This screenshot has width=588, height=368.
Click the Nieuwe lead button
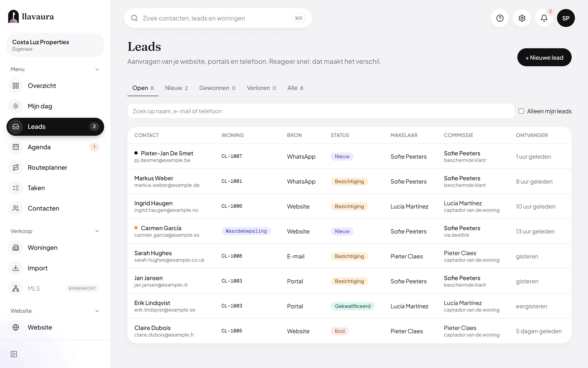coord(544,57)
